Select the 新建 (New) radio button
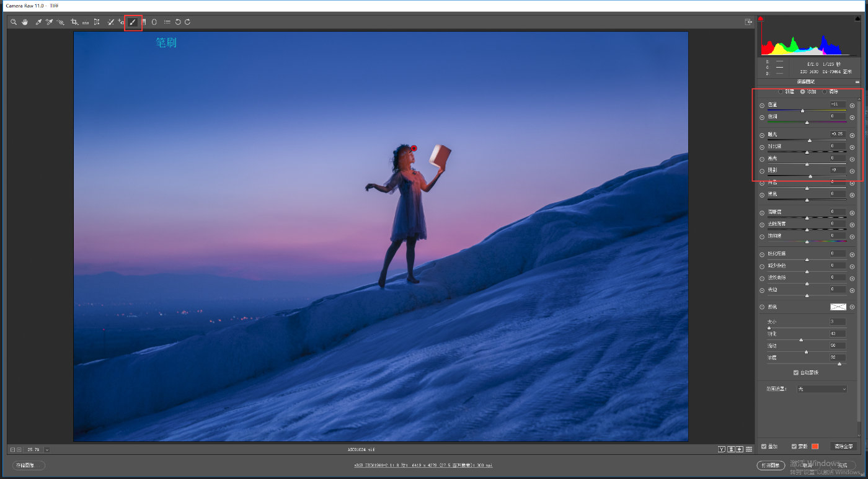Screen dimensions: 868x479 point(781,92)
